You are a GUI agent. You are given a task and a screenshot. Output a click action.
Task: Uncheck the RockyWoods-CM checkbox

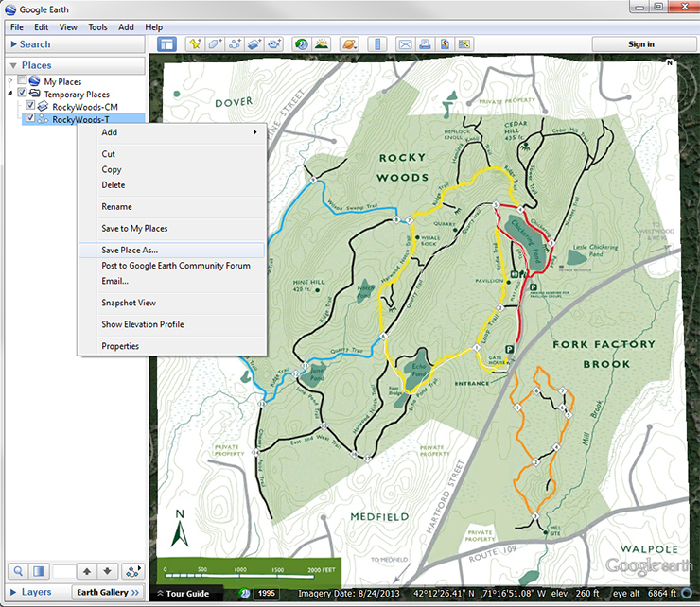(31, 107)
